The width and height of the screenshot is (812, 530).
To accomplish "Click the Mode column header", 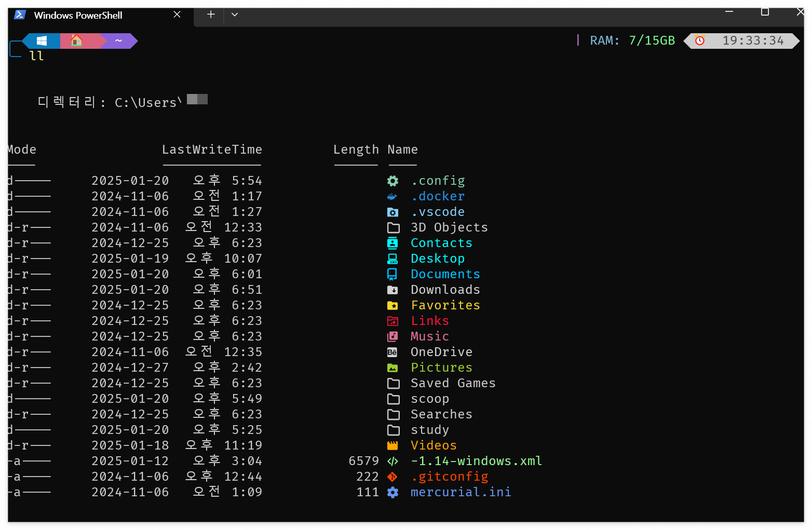I will click(22, 150).
